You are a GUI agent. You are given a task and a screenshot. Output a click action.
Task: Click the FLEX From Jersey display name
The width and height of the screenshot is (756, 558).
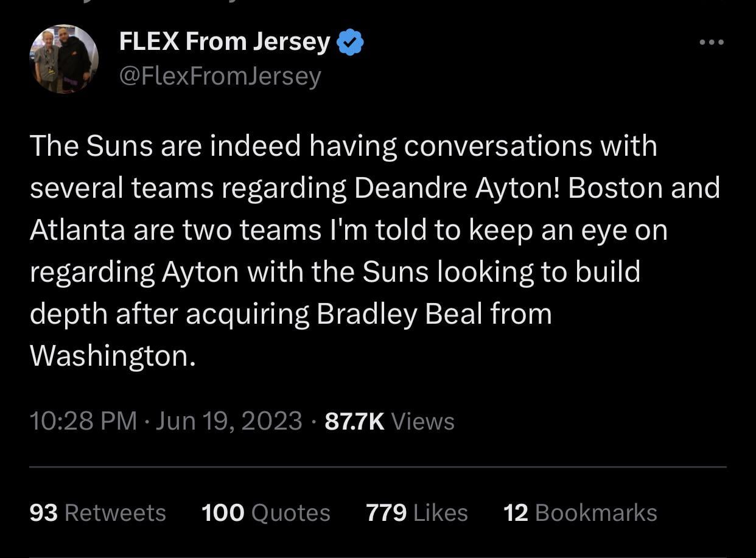click(x=225, y=42)
